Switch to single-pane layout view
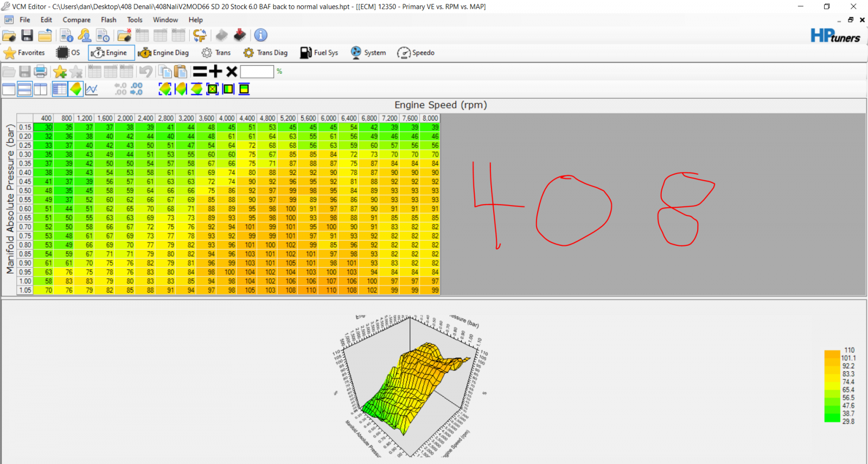The image size is (868, 464). point(9,89)
